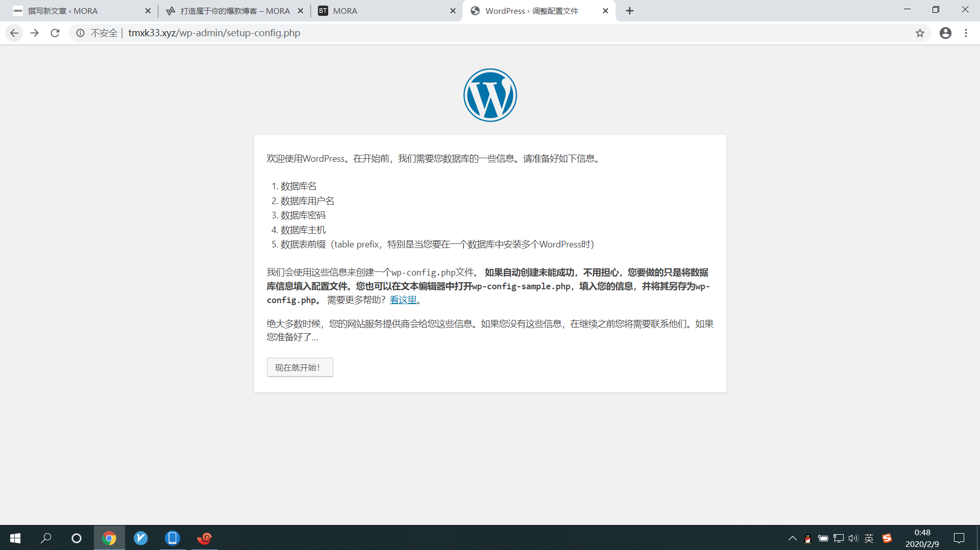980x550 pixels.
Task: Click list item 数据库名
Action: pyautogui.click(x=298, y=186)
